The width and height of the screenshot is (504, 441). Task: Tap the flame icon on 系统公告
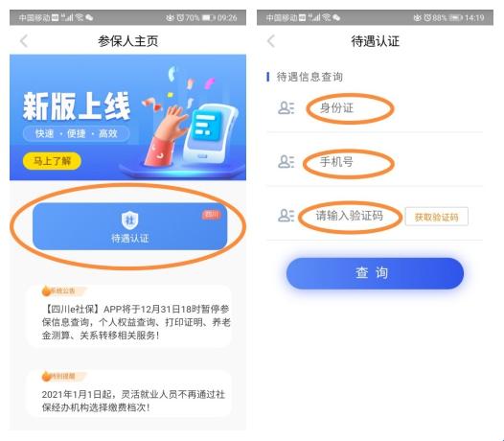pos(46,290)
